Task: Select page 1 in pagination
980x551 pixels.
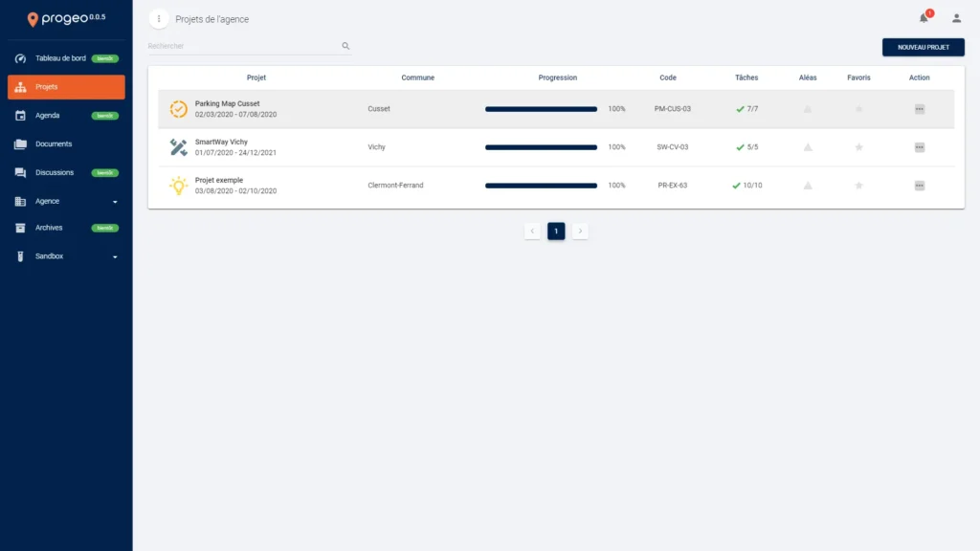Action: pyautogui.click(x=556, y=231)
